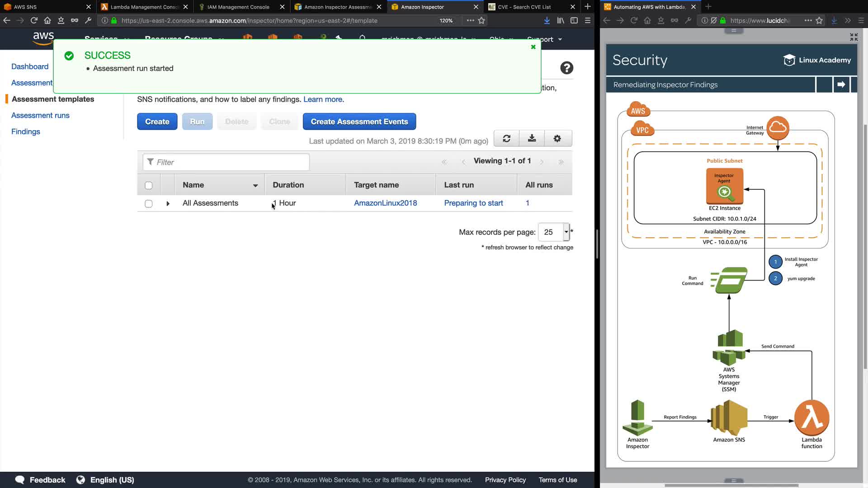Toggle the select-all checkbox in table header

148,185
